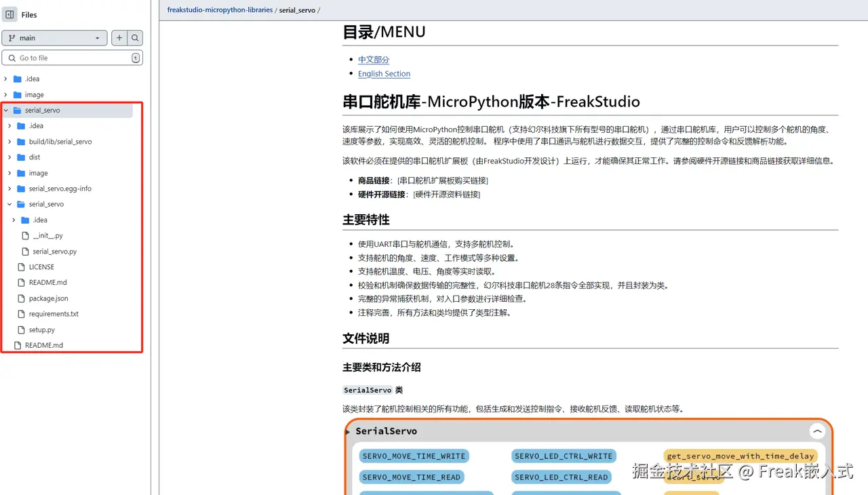Click the 主要特性 heading
Image resolution: width=868 pixels, height=495 pixels.
366,220
